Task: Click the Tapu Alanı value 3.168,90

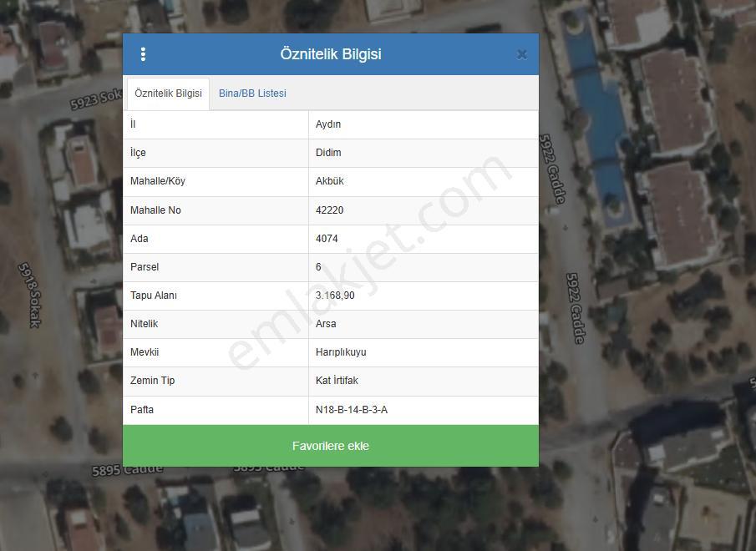Action: [x=335, y=296]
